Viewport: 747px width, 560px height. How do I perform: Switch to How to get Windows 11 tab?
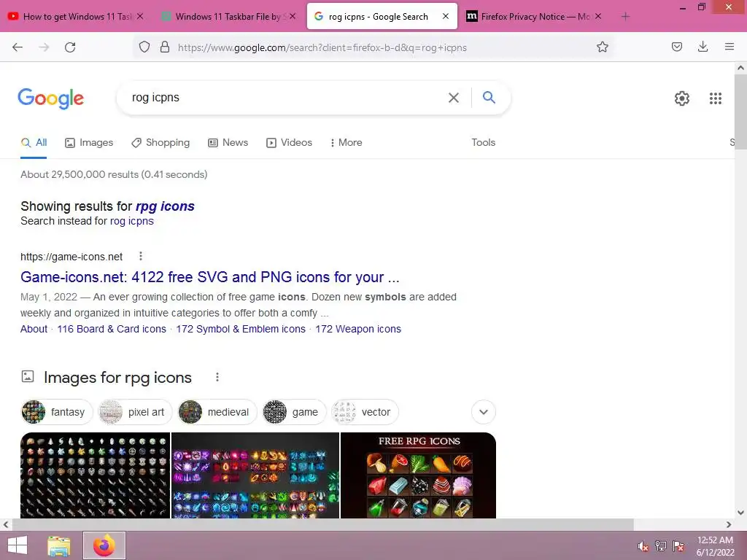(x=76, y=17)
